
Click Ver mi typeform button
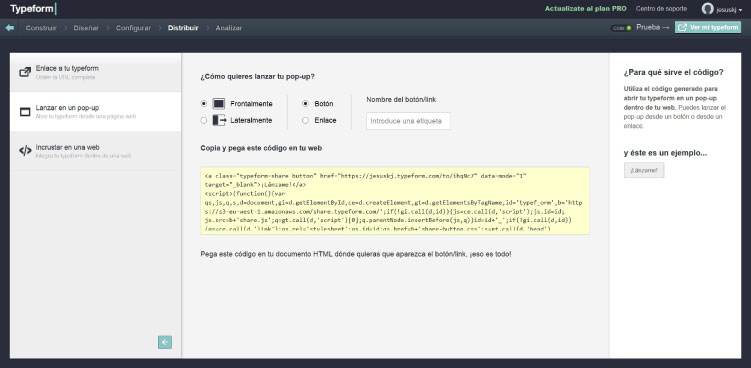[x=708, y=28]
